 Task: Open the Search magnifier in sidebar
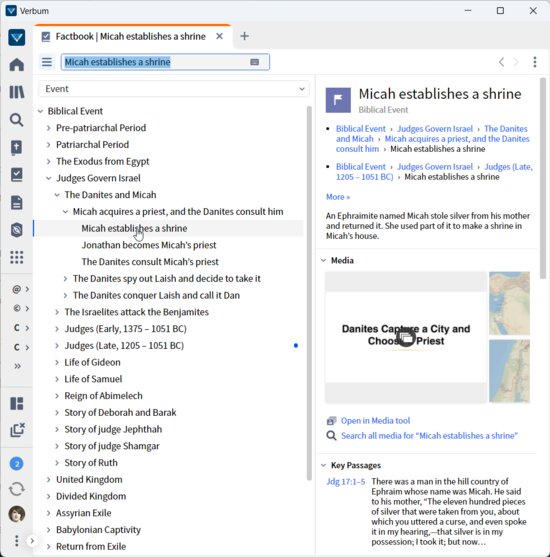coord(17,120)
